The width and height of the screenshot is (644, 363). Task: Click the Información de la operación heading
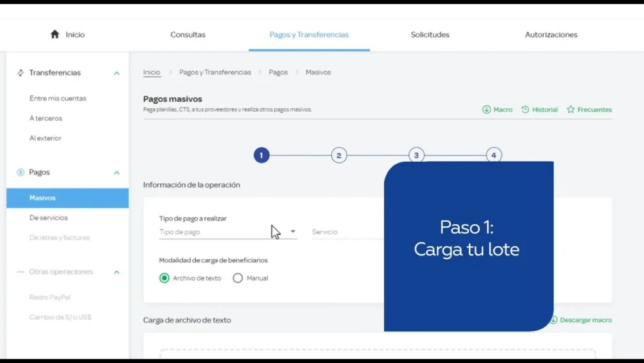pos(191,185)
